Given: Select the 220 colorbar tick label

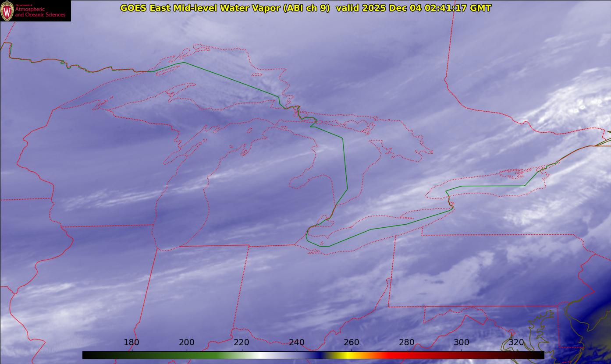Looking at the screenshot, I should point(242,342).
